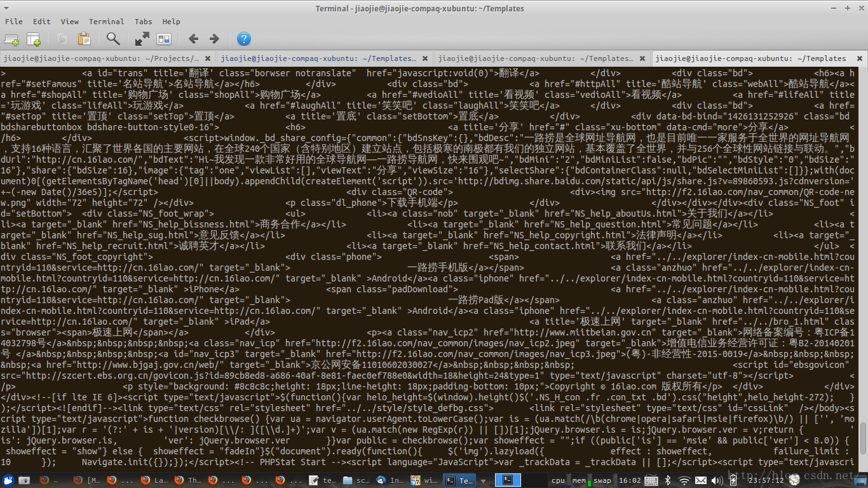This screenshot has height=488, width=868.
Task: Open the Terminal menu
Action: [x=107, y=22]
